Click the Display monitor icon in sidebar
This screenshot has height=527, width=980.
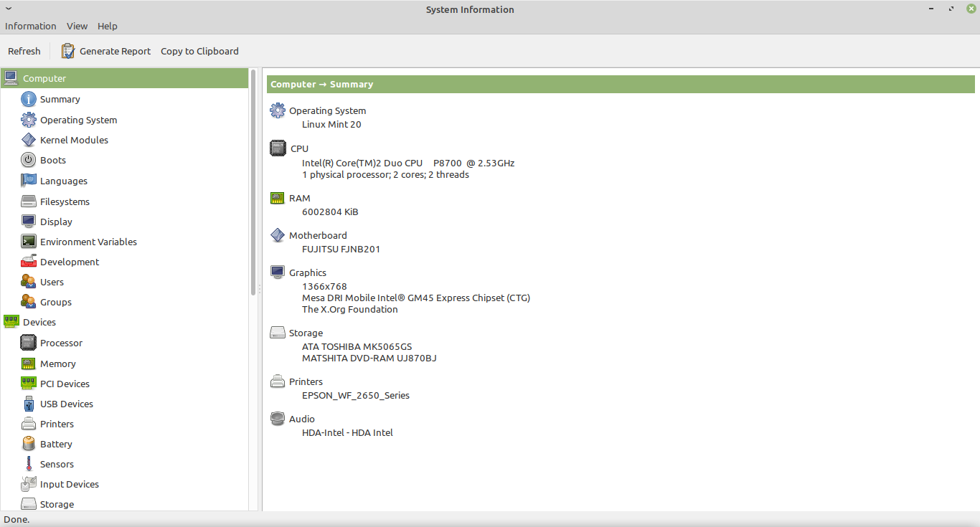tap(29, 222)
